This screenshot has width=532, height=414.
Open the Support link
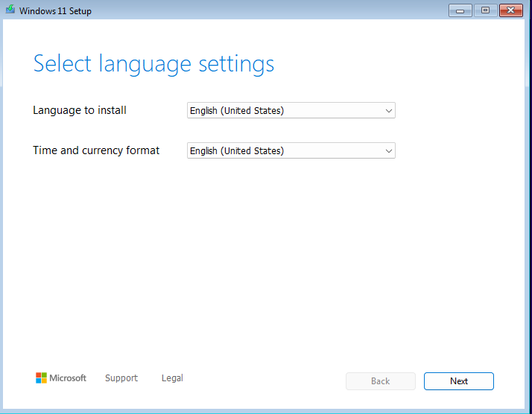click(121, 378)
